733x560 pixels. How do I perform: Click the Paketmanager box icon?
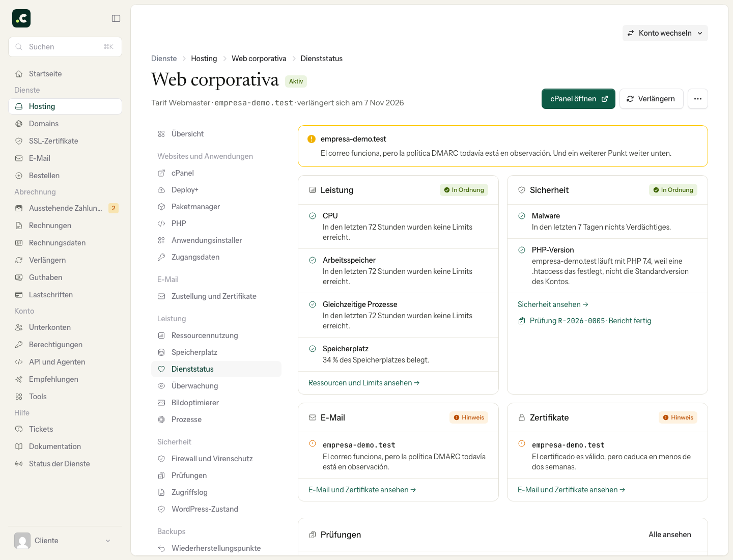tap(161, 207)
